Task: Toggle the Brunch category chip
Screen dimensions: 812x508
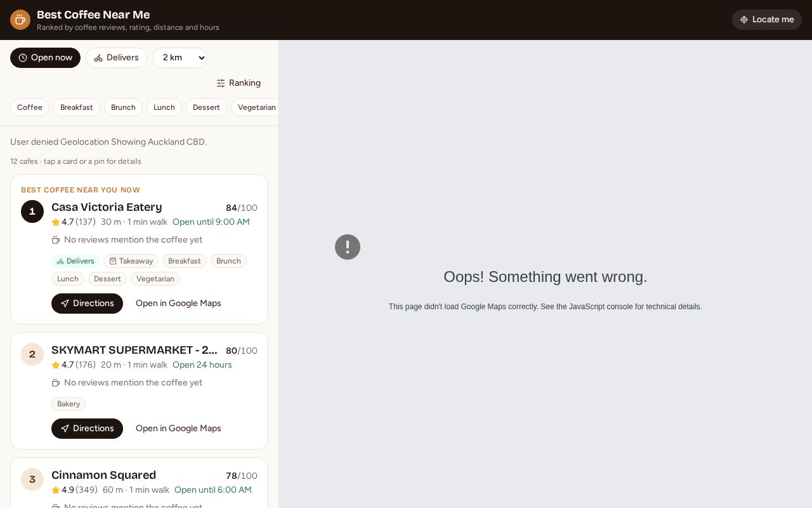Action: (x=123, y=107)
